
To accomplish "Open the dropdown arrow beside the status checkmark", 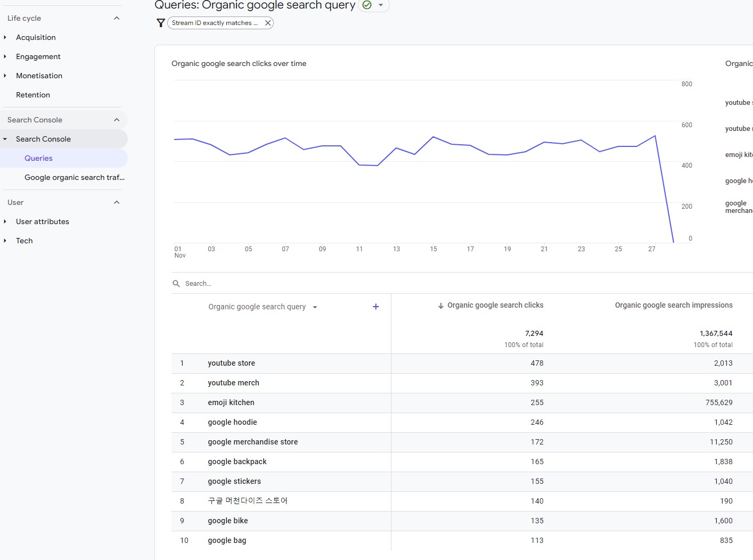I will click(x=381, y=5).
